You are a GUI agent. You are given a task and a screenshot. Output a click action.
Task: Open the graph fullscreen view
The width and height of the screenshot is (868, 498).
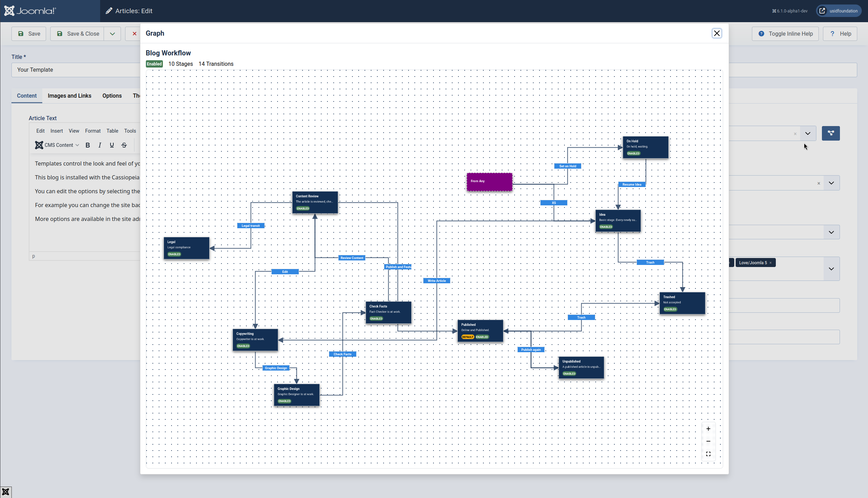pos(708,454)
